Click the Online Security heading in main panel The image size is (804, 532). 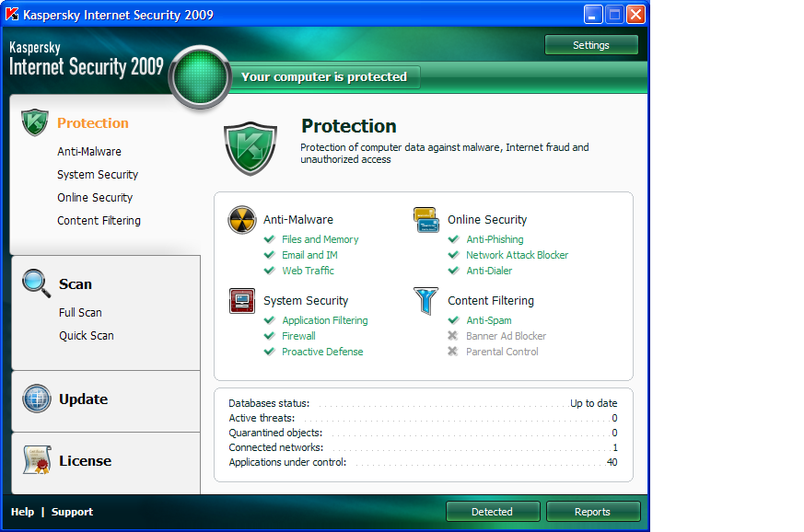click(487, 220)
